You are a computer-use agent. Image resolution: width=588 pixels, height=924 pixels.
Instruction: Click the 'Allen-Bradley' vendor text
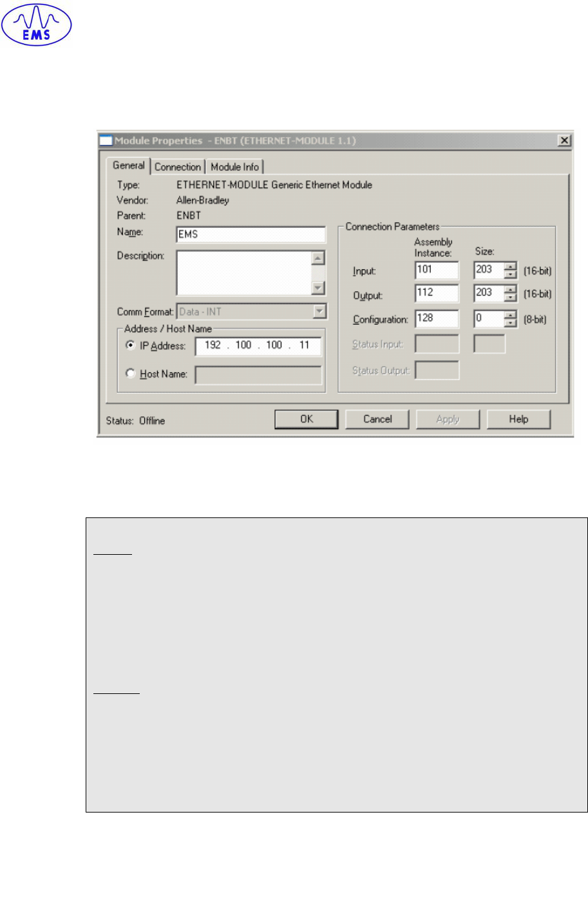(203, 200)
